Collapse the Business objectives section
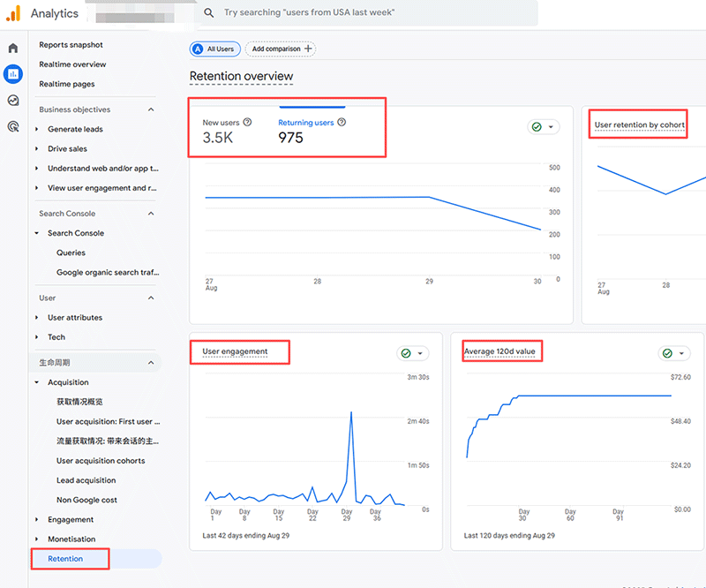Image resolution: width=706 pixels, height=588 pixels. [151, 109]
